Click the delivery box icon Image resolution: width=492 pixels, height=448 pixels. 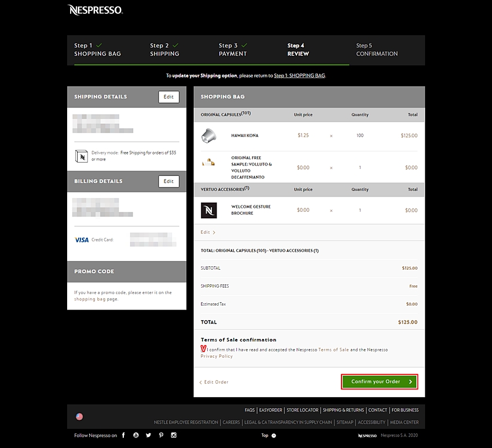[x=82, y=156]
